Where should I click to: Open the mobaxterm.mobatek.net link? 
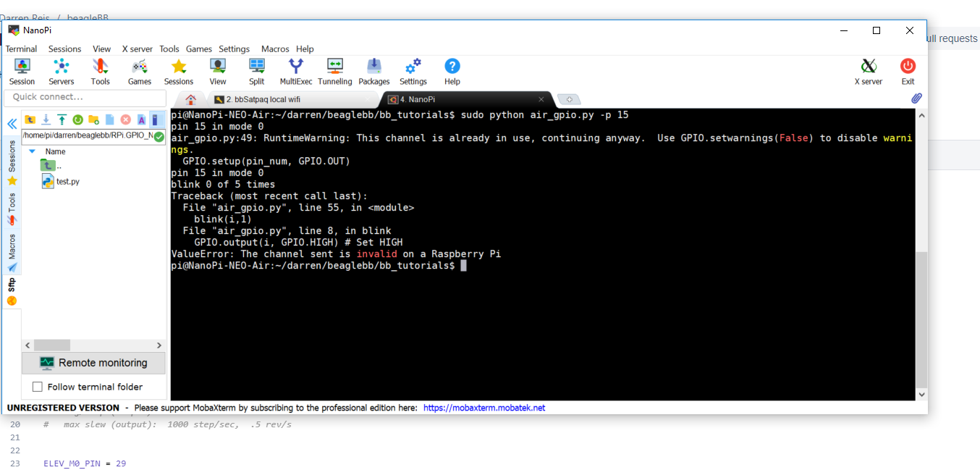[483, 408]
